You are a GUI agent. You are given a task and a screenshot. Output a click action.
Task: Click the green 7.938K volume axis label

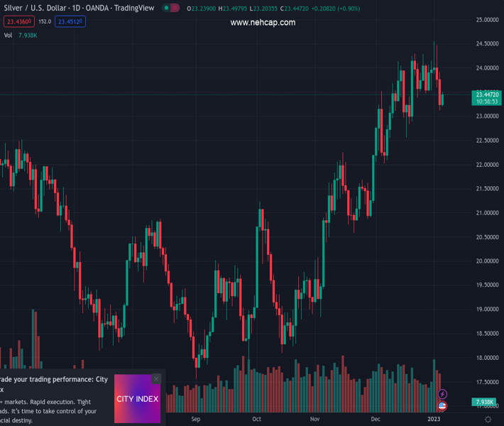click(x=484, y=402)
